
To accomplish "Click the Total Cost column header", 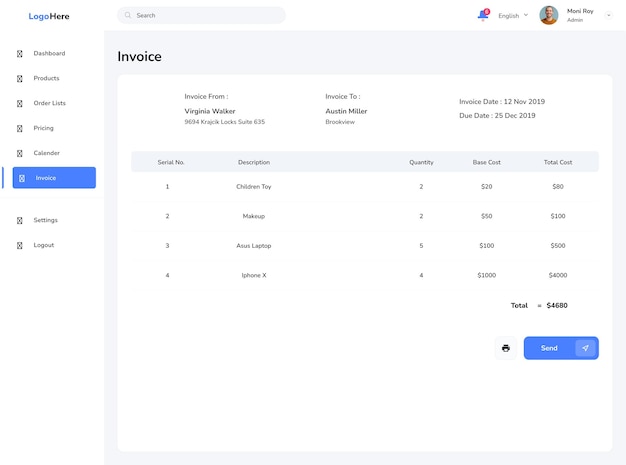I will pyautogui.click(x=558, y=162).
